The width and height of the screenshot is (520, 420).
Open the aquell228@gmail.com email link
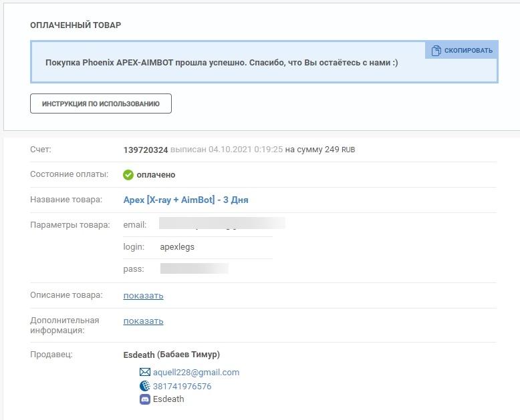tap(196, 373)
